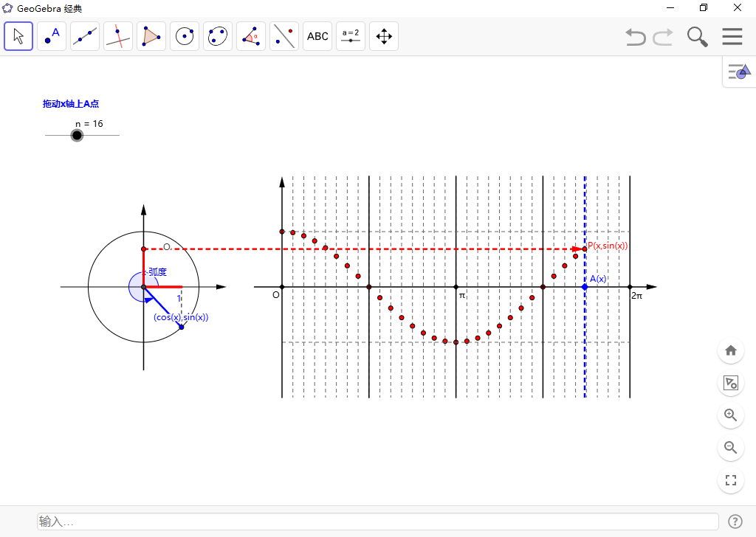This screenshot has width=756, height=537.
Task: Undo the last action
Action: point(635,37)
